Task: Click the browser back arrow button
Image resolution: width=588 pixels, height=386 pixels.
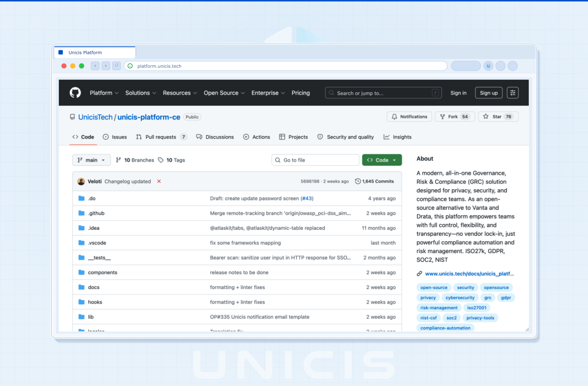Action: (x=95, y=66)
